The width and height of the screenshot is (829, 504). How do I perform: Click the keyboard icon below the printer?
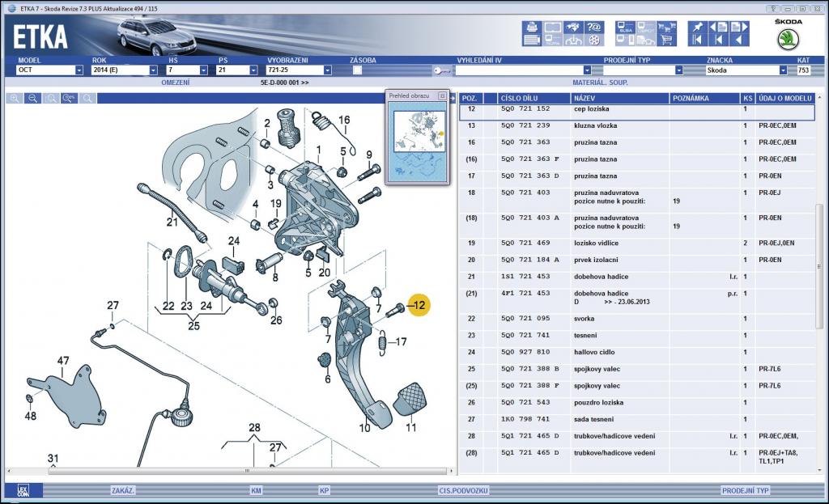pos(532,40)
